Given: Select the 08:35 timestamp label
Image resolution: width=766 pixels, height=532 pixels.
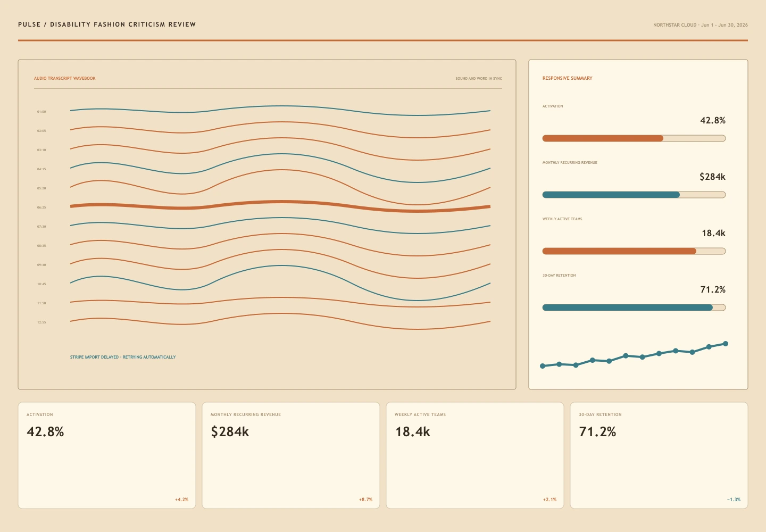Looking at the screenshot, I should [x=41, y=246].
